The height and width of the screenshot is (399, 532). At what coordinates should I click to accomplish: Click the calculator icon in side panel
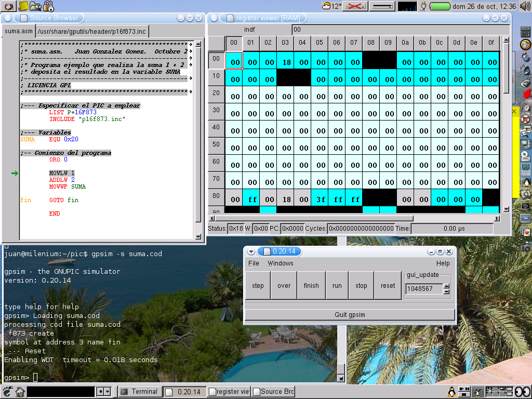525,31
